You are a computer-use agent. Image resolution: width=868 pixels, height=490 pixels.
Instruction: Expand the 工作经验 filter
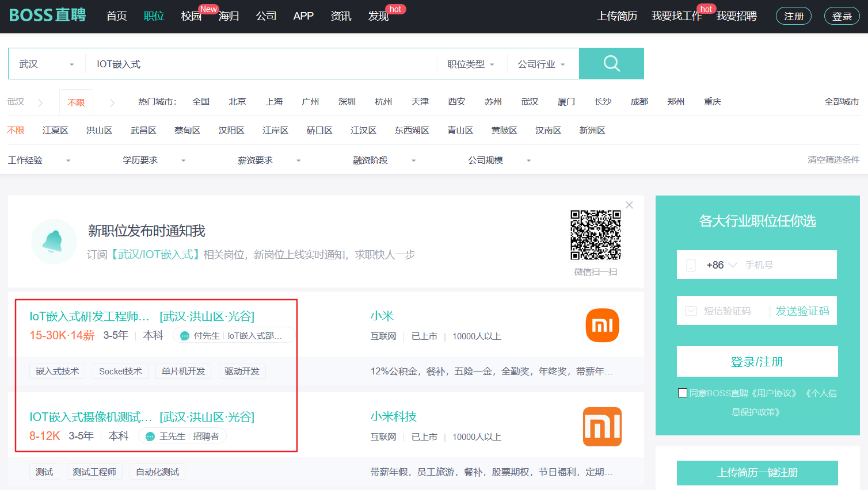(x=39, y=160)
